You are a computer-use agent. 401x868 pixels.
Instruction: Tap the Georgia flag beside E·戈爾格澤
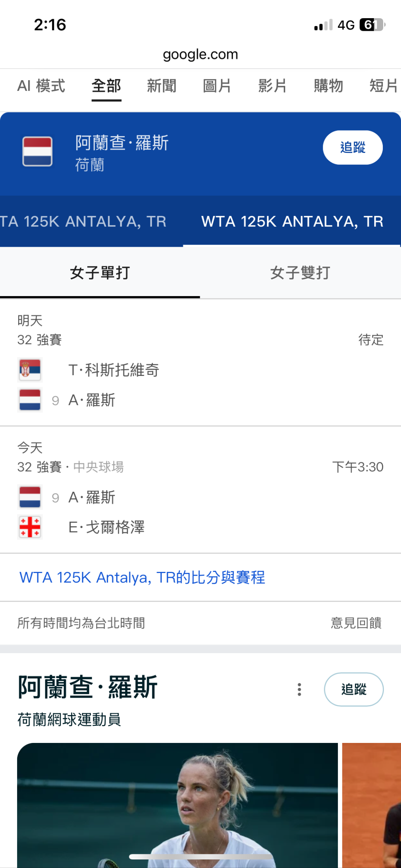[x=30, y=527]
